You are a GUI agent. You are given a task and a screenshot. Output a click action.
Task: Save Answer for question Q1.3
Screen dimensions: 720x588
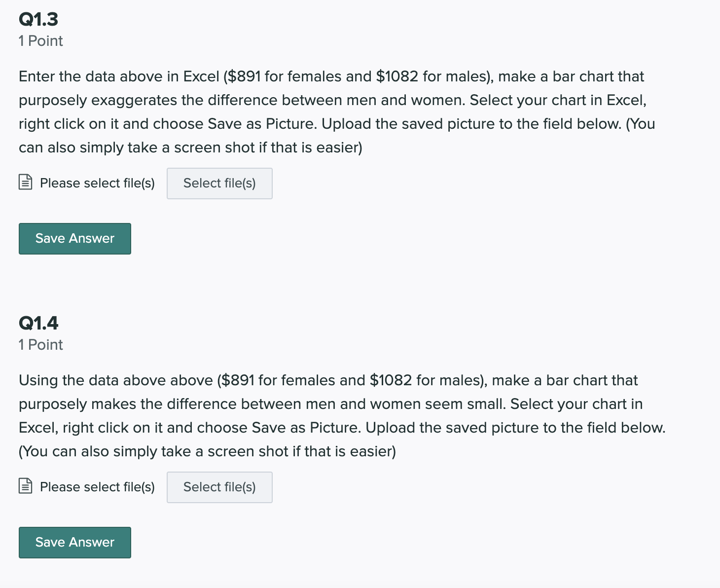click(74, 238)
